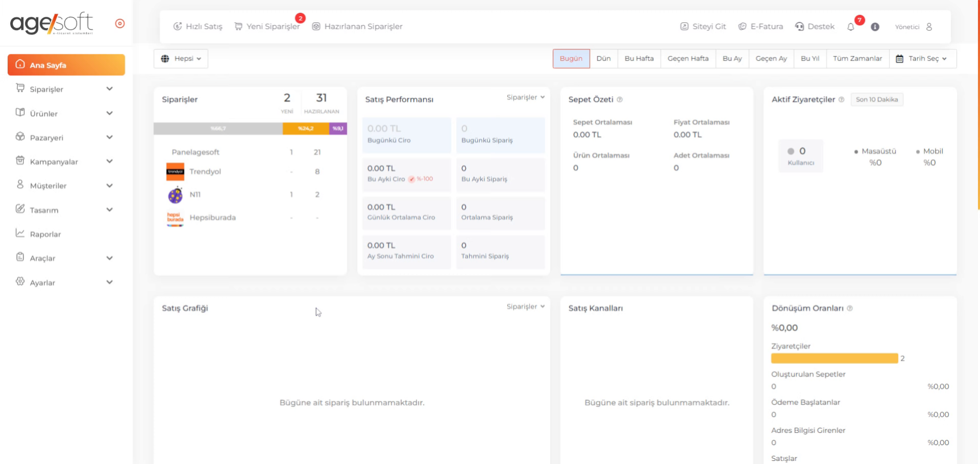Open the Hepsi channel dropdown

pos(181,59)
